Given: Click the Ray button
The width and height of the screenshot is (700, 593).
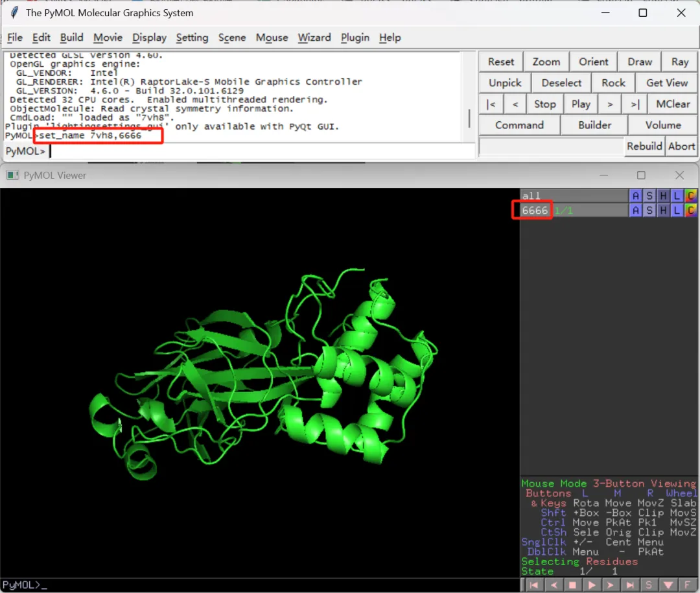Looking at the screenshot, I should [679, 62].
